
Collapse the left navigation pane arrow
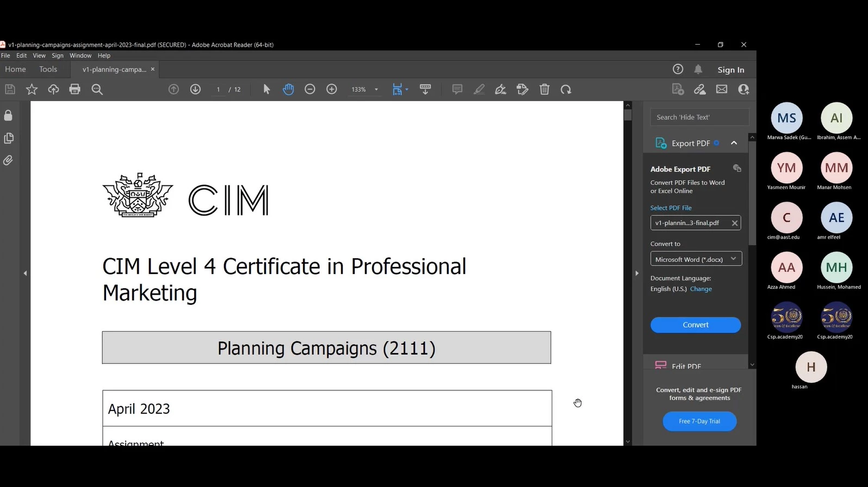[x=25, y=273]
